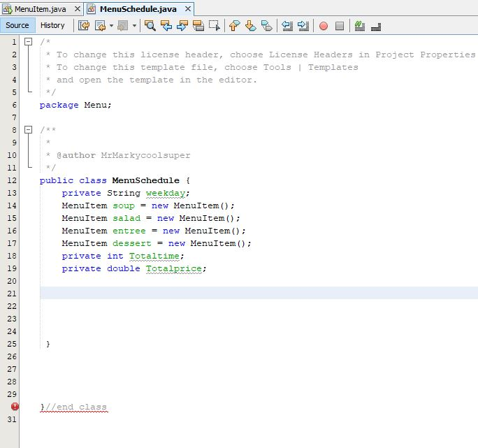This screenshot has width=478, height=448.
Task: Collapse the license header comment fold
Action: point(28,41)
